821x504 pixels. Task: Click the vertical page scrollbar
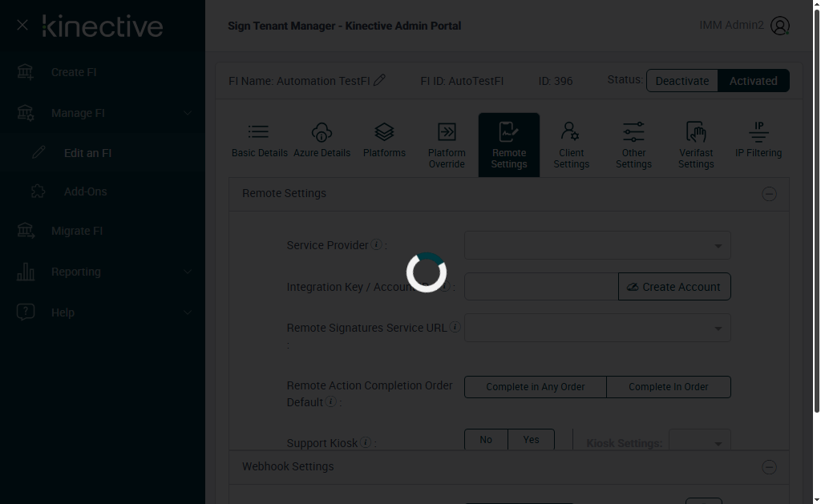click(x=817, y=212)
